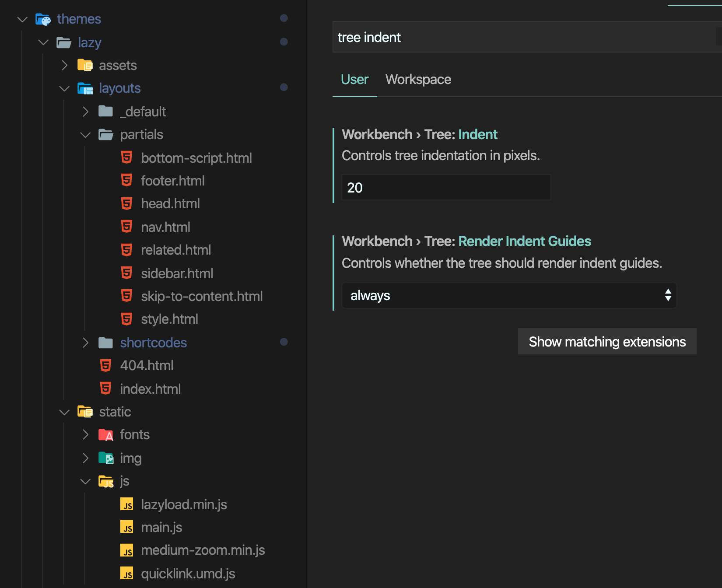Click the HTML5 icon beside index.html

pos(105,388)
